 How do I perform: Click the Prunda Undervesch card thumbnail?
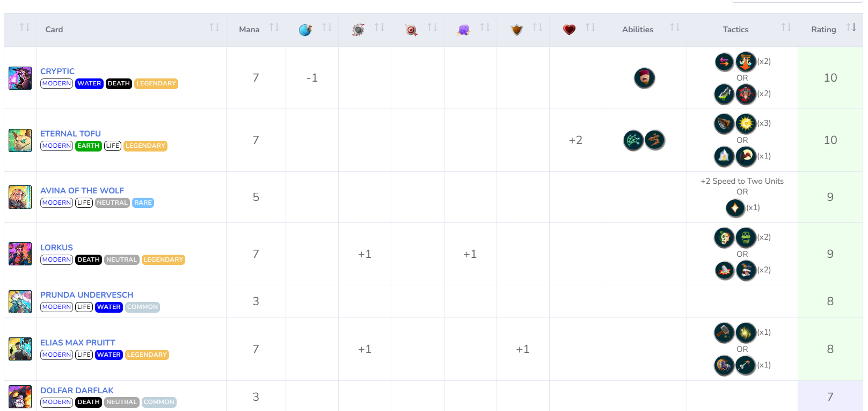[20, 302]
